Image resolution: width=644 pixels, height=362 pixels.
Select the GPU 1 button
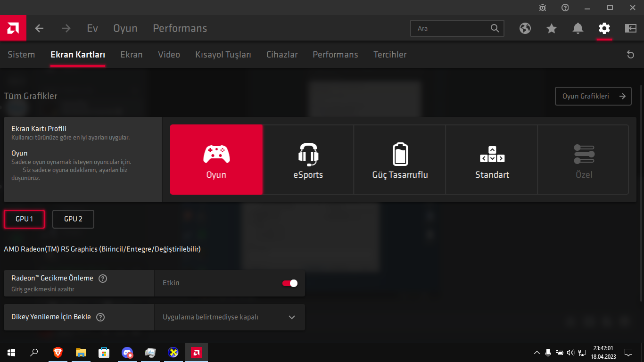point(25,219)
